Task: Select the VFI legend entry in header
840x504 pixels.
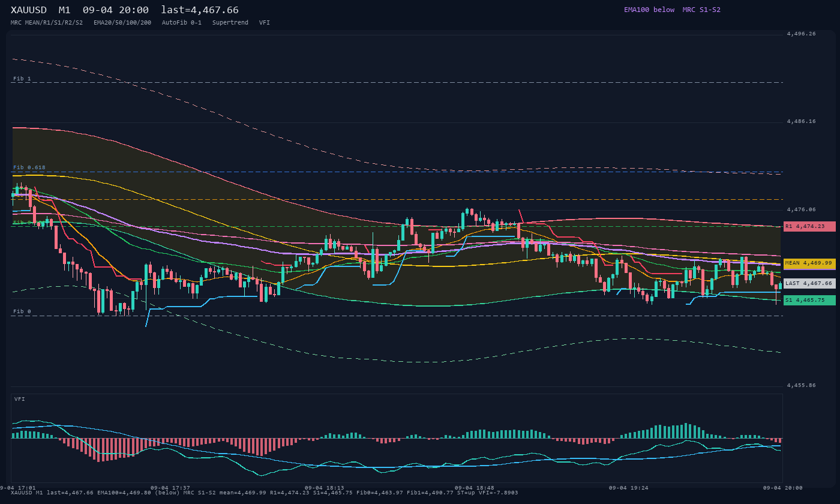Action: click(265, 22)
